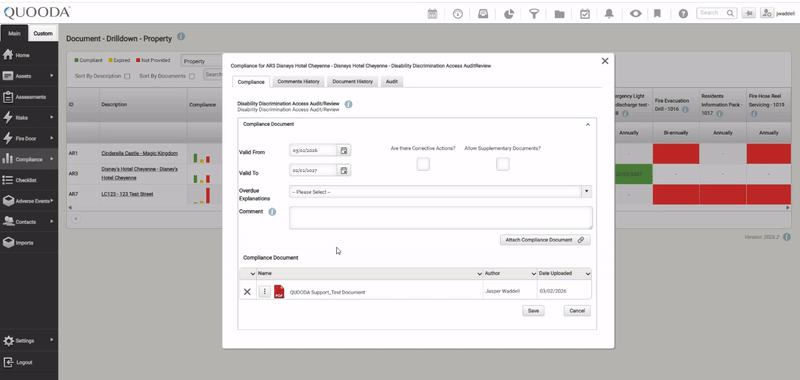This screenshot has width=800, height=380.
Task: Open the folder icon in top toolbar
Action: click(559, 14)
